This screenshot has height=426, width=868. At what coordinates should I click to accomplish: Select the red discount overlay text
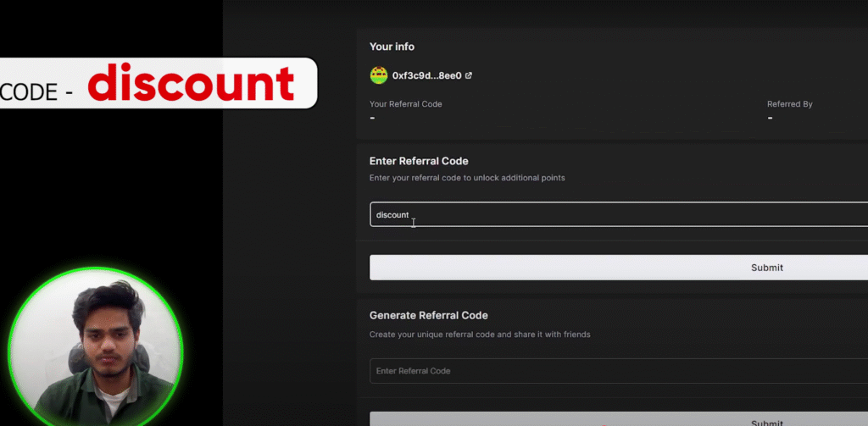point(191,83)
